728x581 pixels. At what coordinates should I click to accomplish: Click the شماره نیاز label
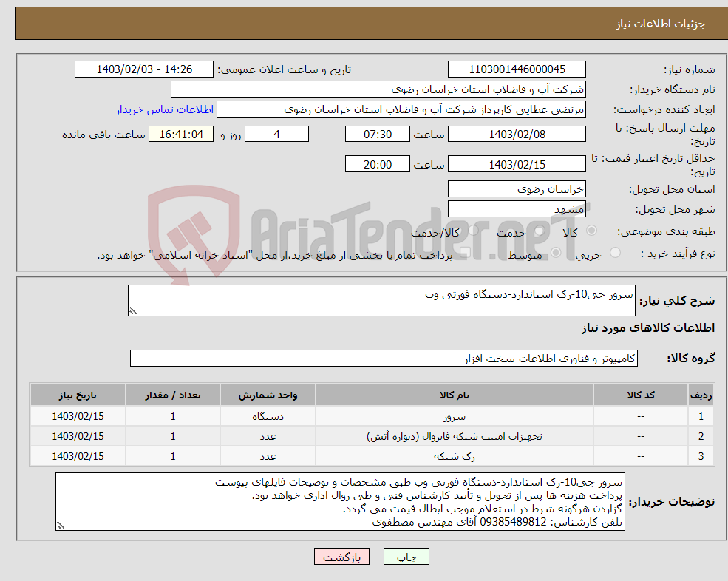coord(690,69)
